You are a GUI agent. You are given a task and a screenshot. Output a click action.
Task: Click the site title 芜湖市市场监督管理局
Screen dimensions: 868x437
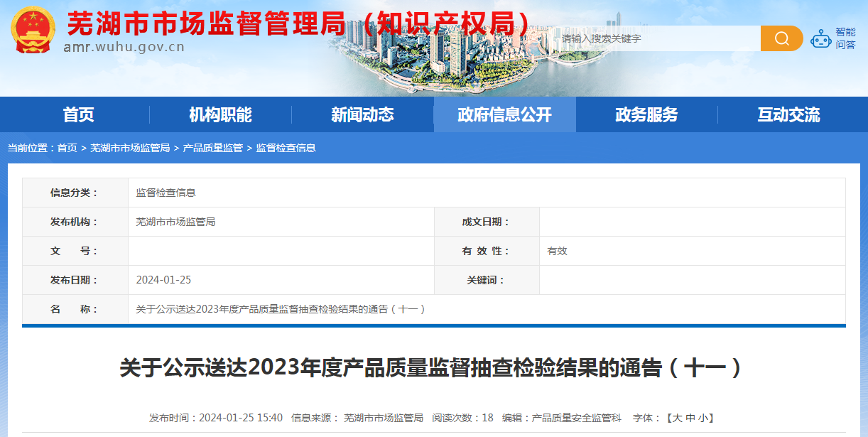coord(206,25)
